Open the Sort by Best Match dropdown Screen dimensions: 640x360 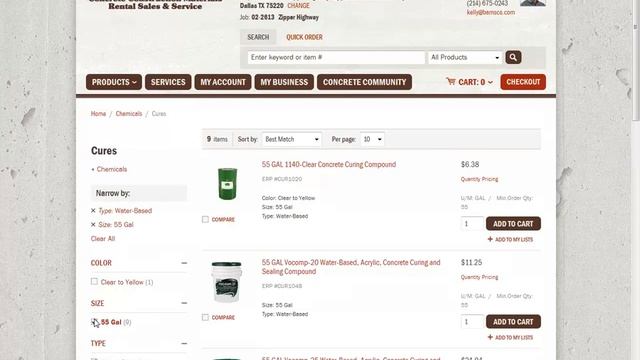click(x=291, y=139)
